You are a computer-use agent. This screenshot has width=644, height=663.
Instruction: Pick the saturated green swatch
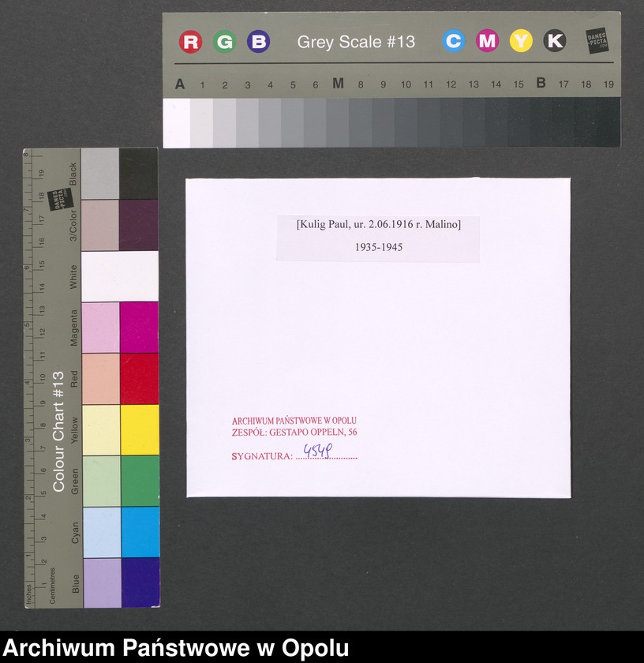[x=139, y=481]
